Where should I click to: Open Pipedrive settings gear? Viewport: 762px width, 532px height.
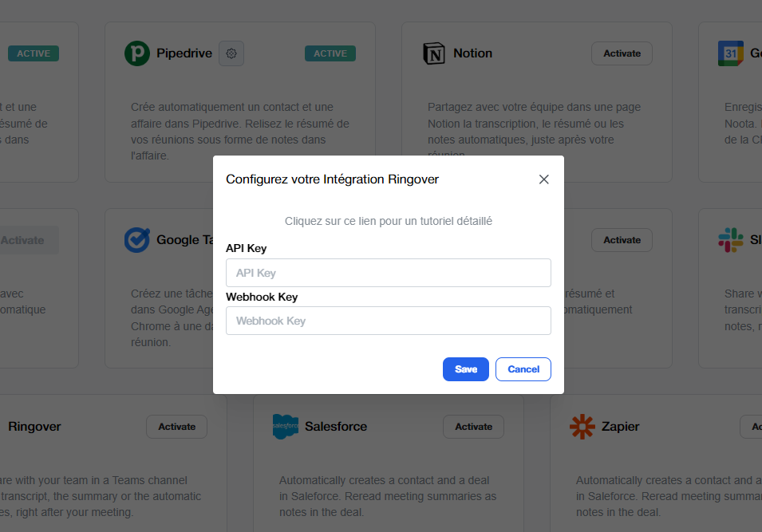pos(231,53)
